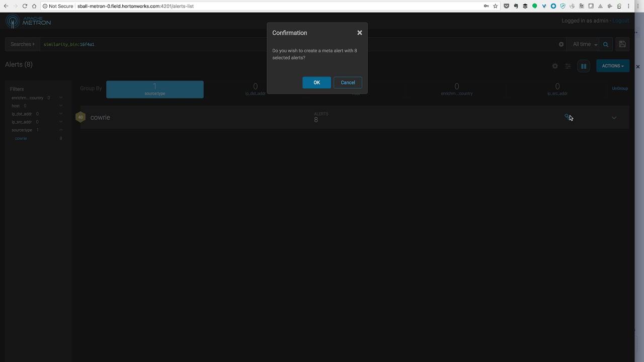Pause auto-refresh of alerts
Viewport: 644px width, 362px height.
click(584, 66)
